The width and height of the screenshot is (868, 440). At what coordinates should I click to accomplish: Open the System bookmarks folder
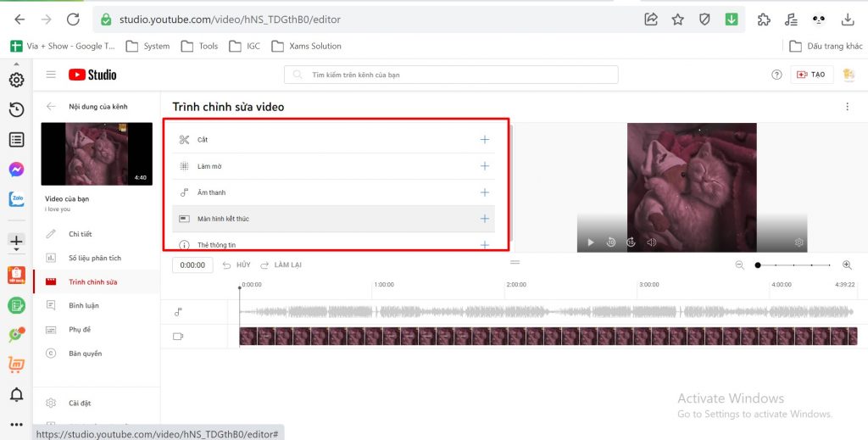tap(147, 46)
